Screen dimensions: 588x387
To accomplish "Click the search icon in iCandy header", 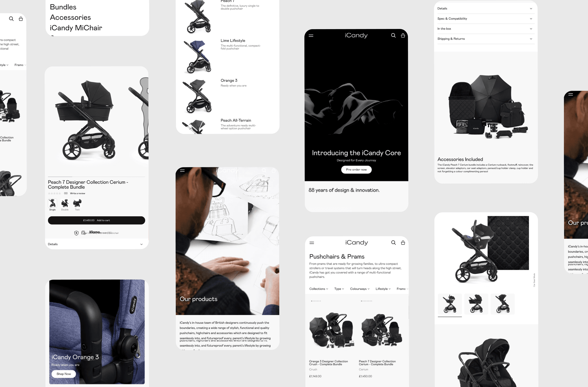I will [x=393, y=35].
